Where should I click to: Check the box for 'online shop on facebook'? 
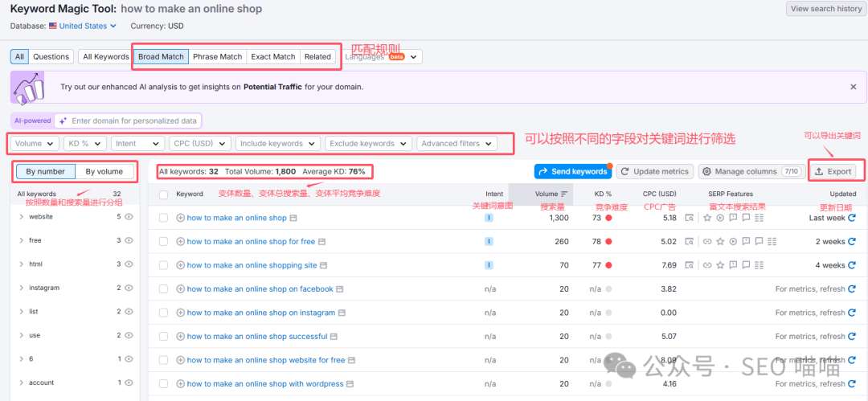pos(163,289)
